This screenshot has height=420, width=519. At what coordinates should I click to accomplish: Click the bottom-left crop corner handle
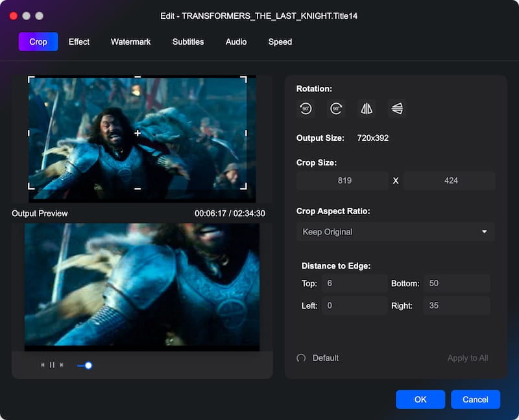(31, 186)
